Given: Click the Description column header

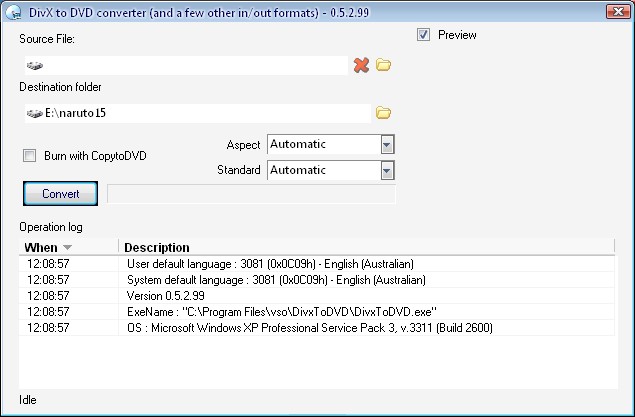Looking at the screenshot, I should pos(366,247).
